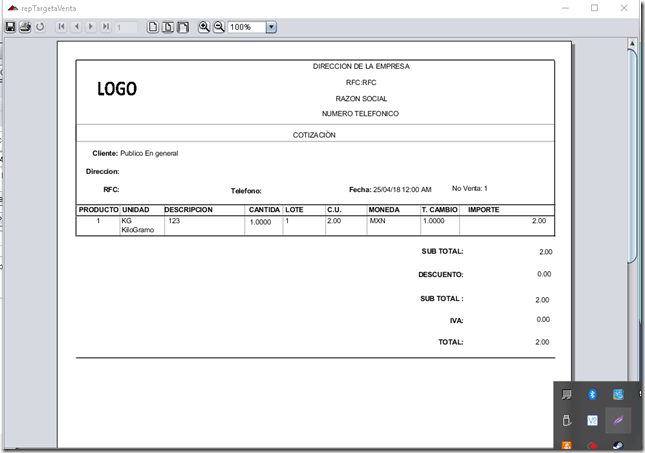Image resolution: width=645 pixels, height=453 pixels.
Task: Go to the next page
Action: coord(91,27)
